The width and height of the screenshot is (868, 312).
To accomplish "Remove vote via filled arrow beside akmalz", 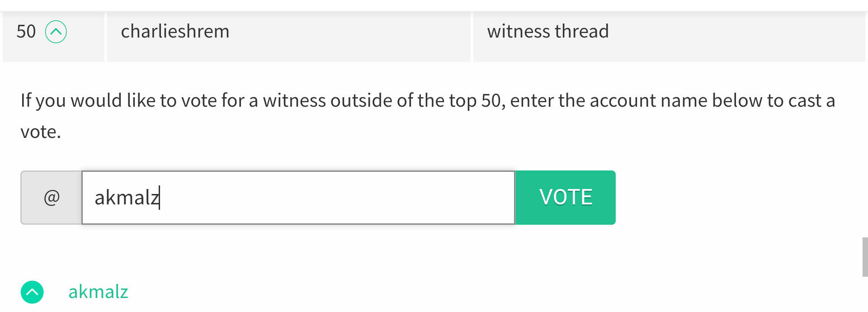I will [32, 292].
